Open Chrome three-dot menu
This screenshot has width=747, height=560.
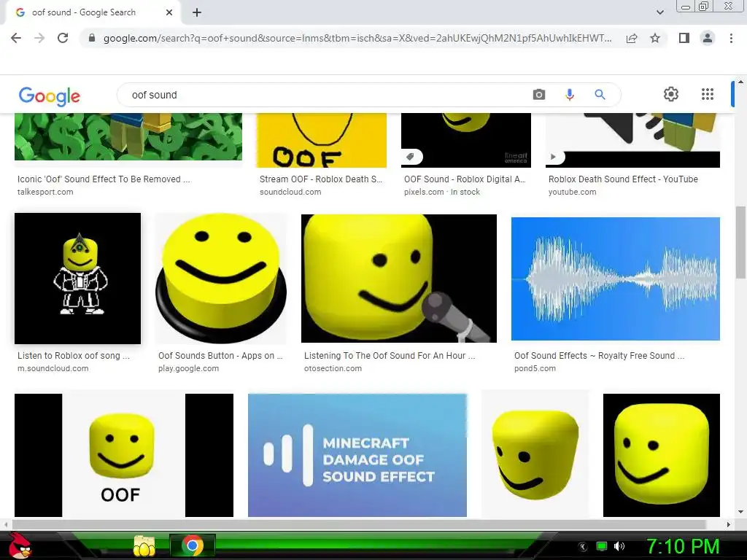[731, 38]
